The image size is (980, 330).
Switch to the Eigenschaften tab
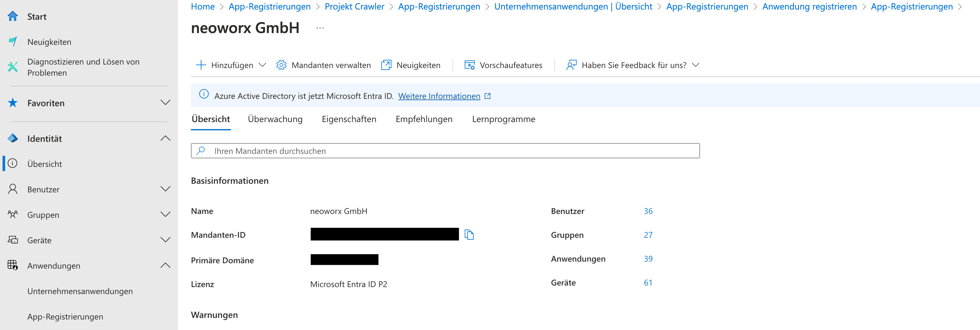(x=349, y=119)
